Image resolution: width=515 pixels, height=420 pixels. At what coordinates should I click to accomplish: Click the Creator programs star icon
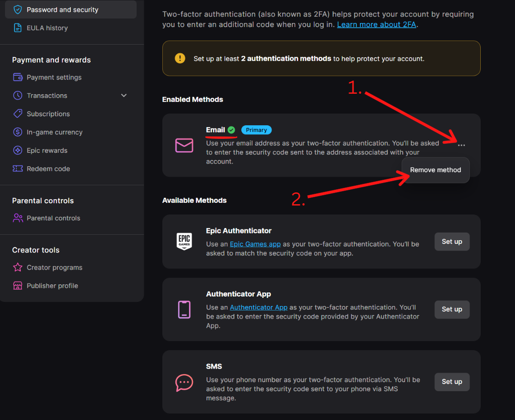click(x=18, y=268)
